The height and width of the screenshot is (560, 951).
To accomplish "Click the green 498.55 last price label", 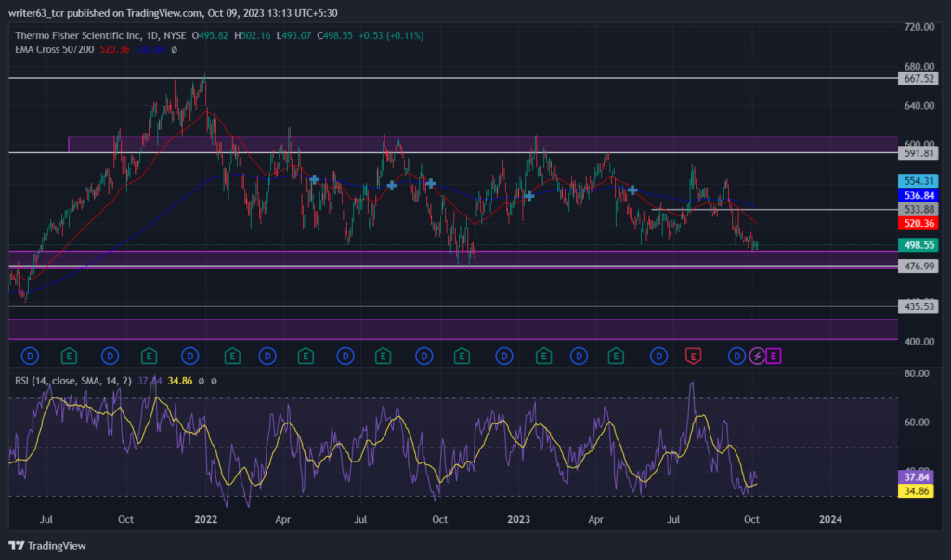I will 918,245.
